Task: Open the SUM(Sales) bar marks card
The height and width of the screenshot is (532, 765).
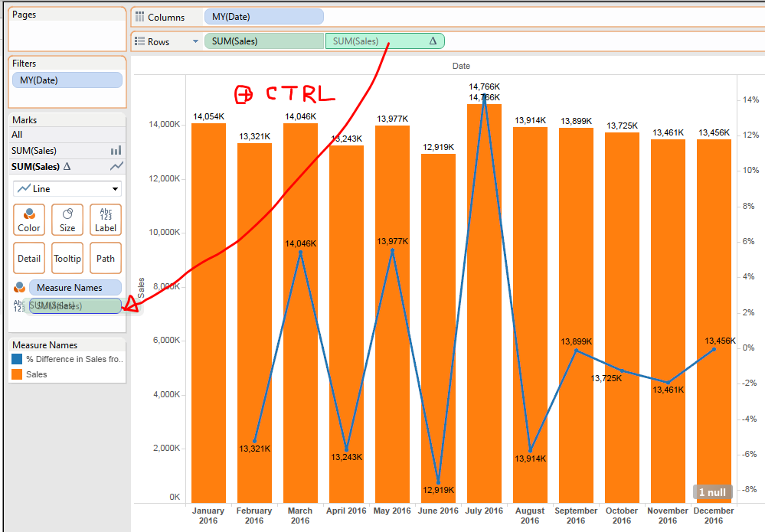Action: [x=67, y=150]
